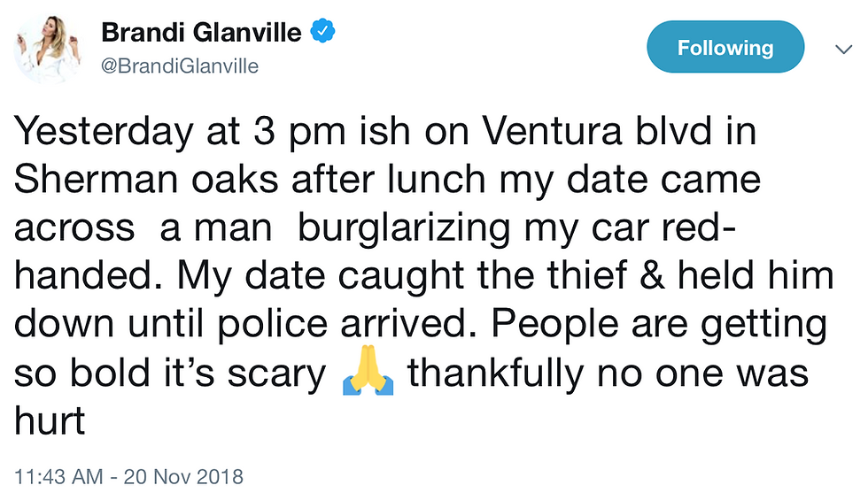Image resolution: width=868 pixels, height=493 pixels.
Task: Click the blue verified badge
Action: 322,35
